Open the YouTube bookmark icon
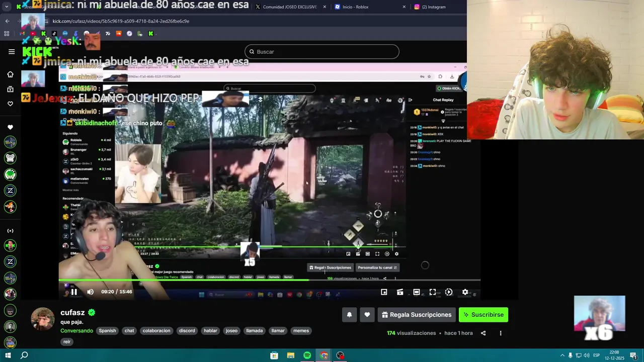 [x=33, y=34]
